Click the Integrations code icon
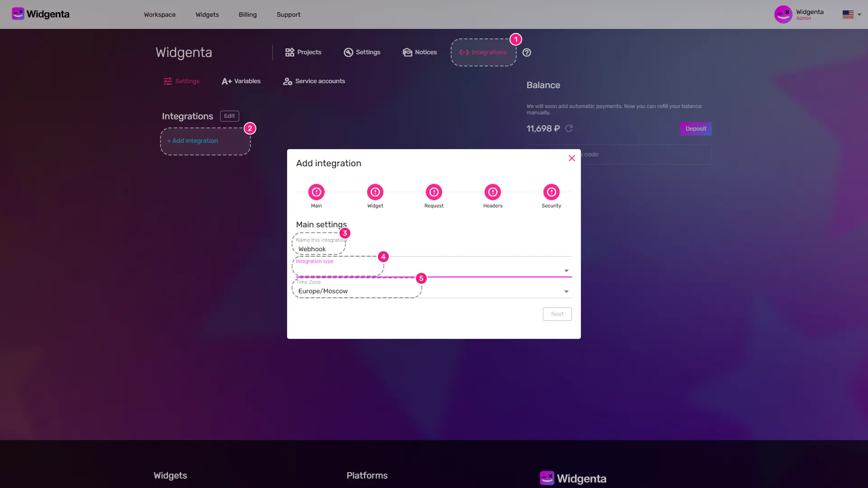The image size is (868, 488). (464, 52)
